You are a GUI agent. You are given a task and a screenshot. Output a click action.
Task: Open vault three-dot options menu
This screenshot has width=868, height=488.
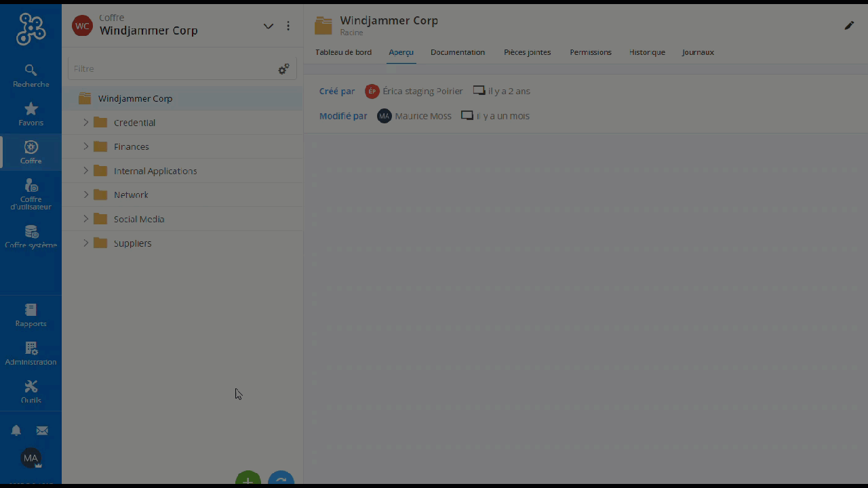[x=288, y=26]
